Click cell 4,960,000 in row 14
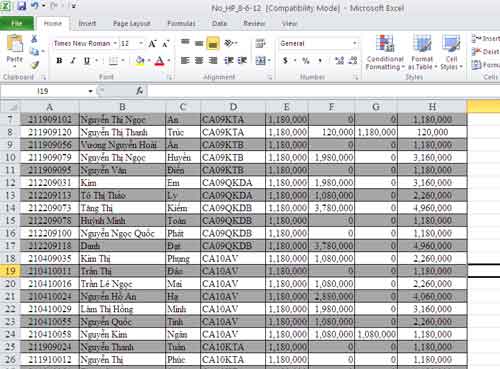Screen dimensions: 500x369 pyautogui.click(x=432, y=208)
